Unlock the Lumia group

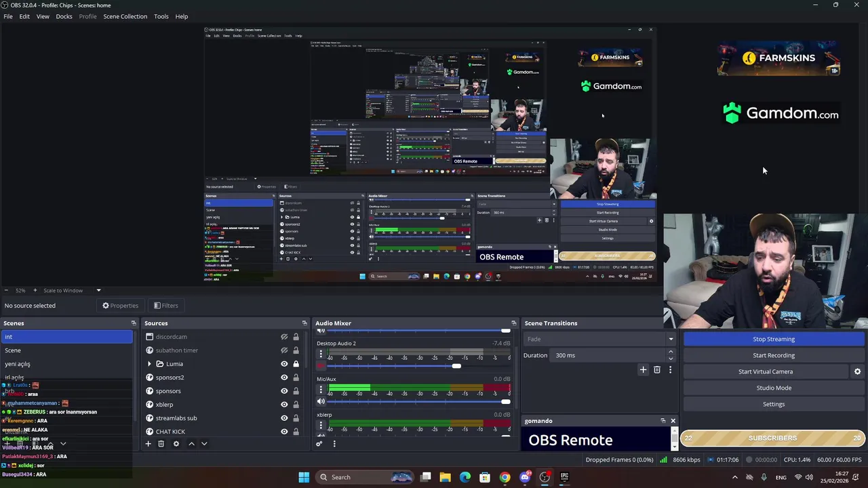(x=296, y=364)
